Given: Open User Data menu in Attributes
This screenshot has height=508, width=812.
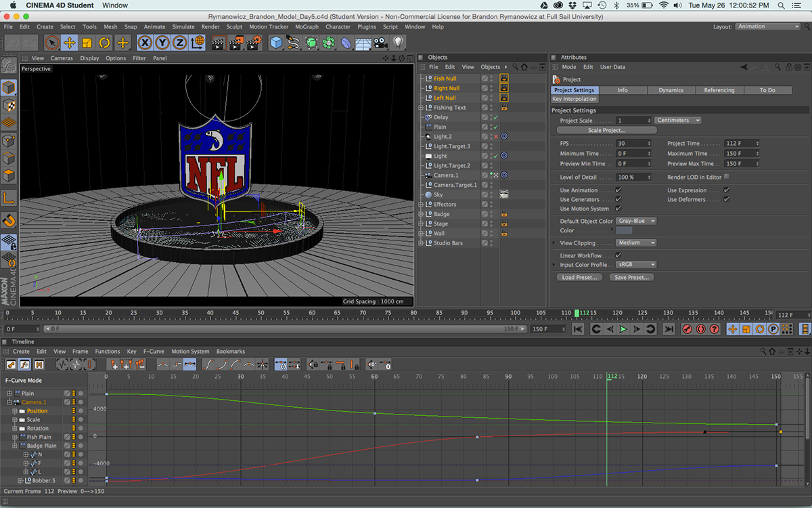Looking at the screenshot, I should 612,67.
